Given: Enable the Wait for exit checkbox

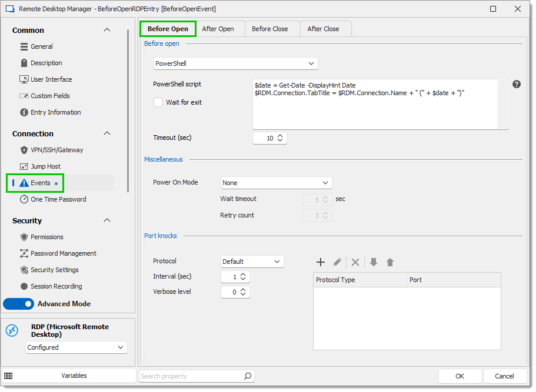Looking at the screenshot, I should pyautogui.click(x=158, y=102).
